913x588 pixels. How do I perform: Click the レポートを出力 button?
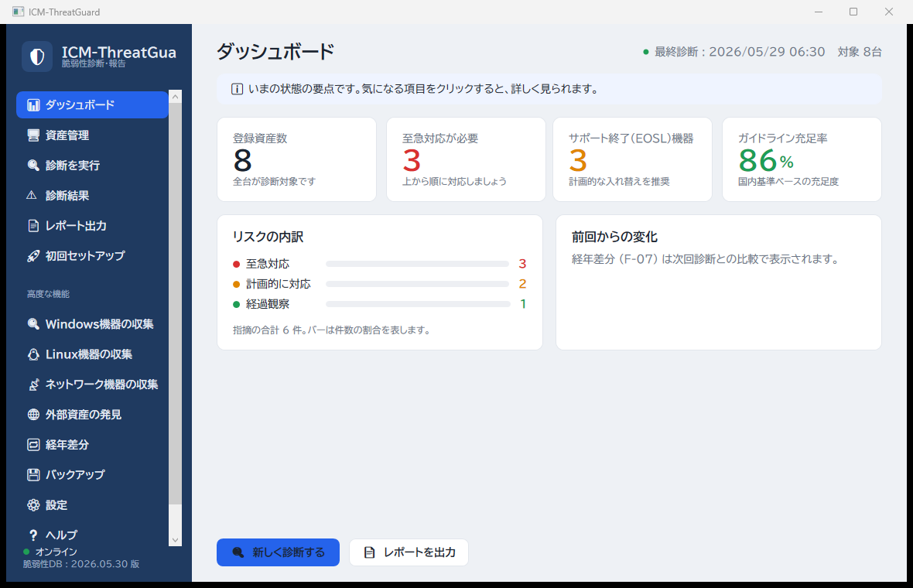pyautogui.click(x=409, y=552)
